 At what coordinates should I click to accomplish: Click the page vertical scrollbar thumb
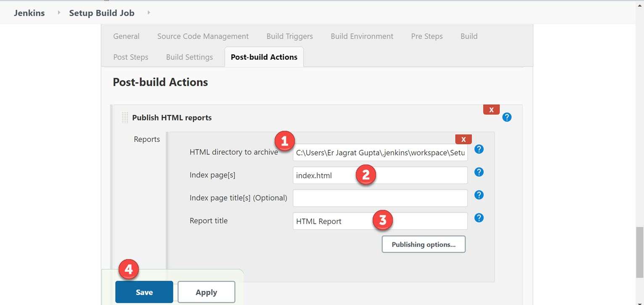click(x=639, y=252)
